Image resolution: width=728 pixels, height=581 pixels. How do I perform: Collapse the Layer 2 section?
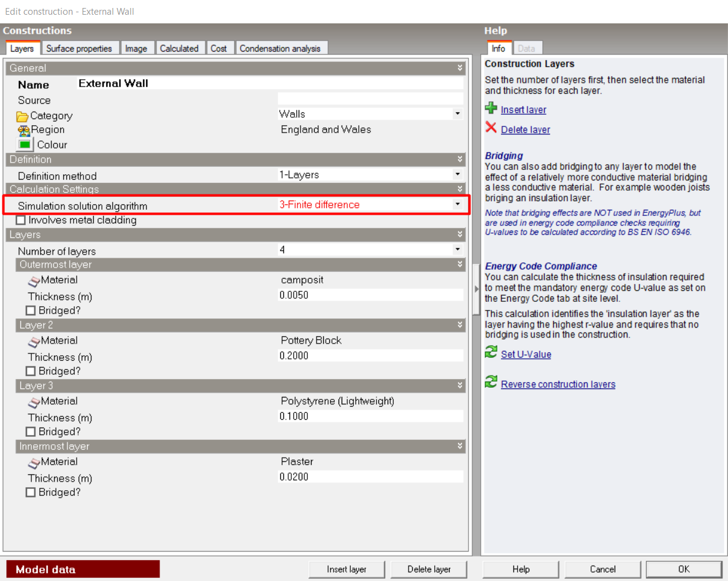pyautogui.click(x=459, y=325)
